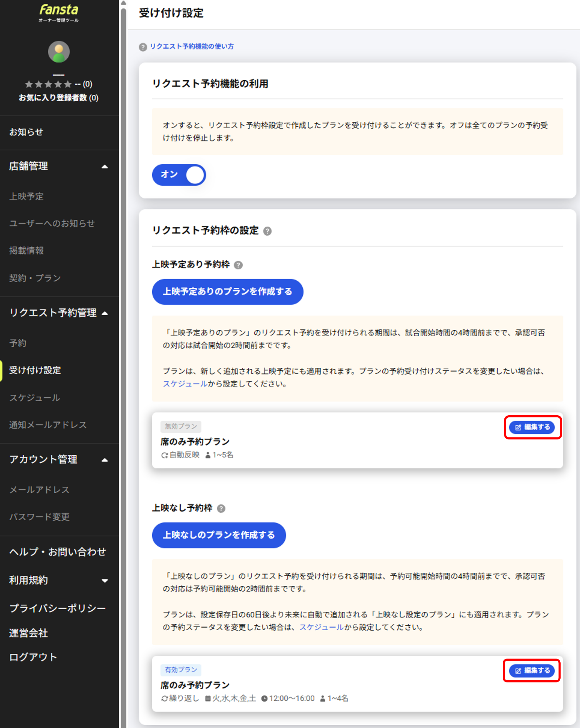Viewport: 580px width, 728px height.
Task: Open the スケジュール sidebar menu item
Action: click(x=35, y=398)
